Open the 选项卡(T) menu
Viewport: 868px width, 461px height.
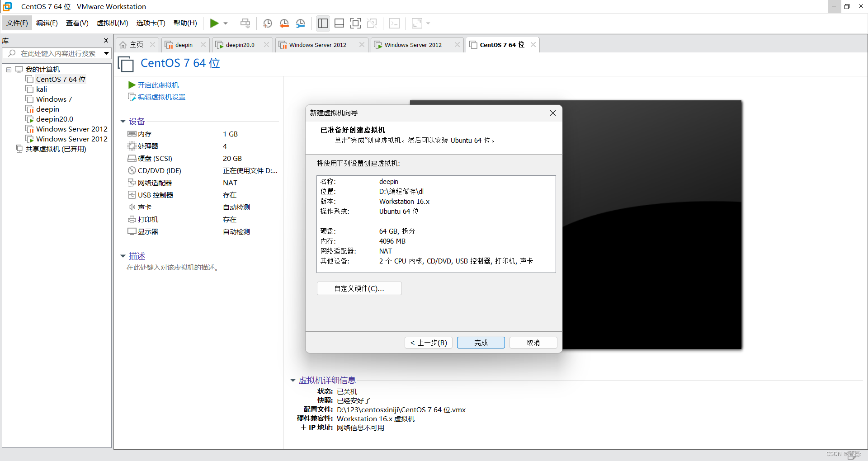tap(151, 23)
